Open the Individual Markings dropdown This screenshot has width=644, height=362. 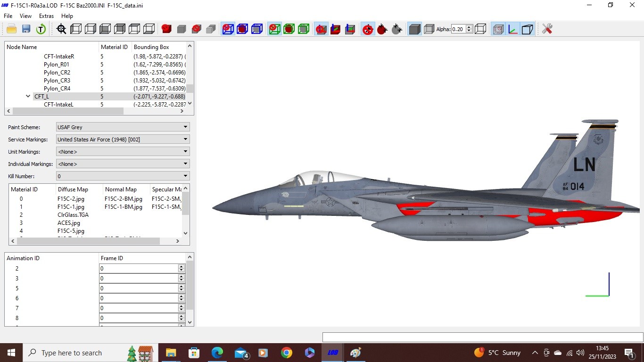123,164
